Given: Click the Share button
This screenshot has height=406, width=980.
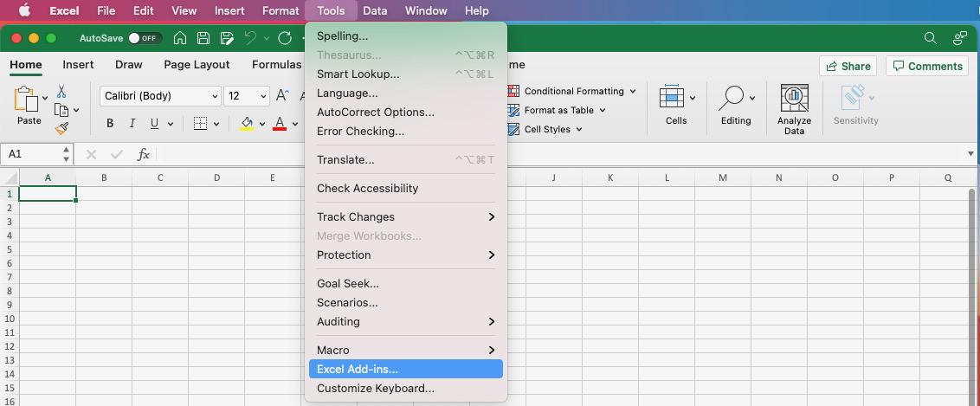Looking at the screenshot, I should 848,66.
